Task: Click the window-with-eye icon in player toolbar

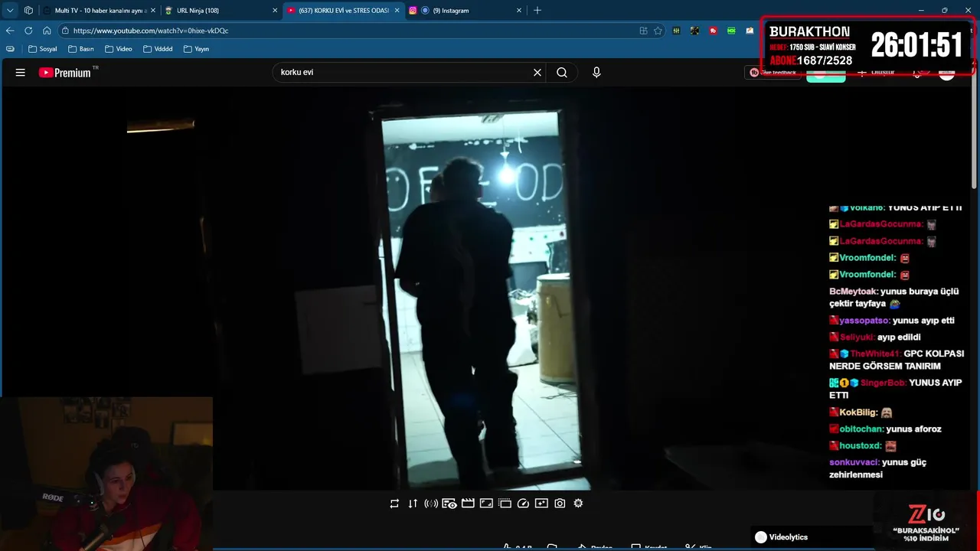Action: click(x=449, y=504)
